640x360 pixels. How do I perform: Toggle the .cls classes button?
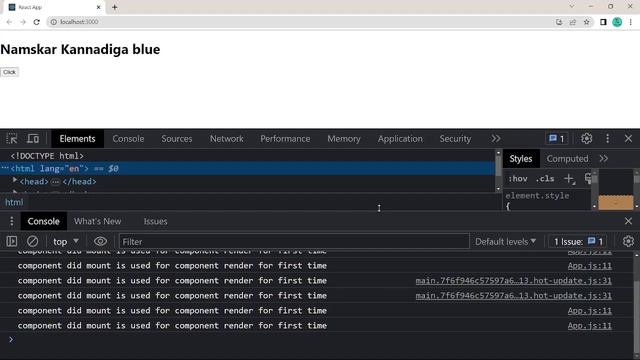tap(545, 179)
